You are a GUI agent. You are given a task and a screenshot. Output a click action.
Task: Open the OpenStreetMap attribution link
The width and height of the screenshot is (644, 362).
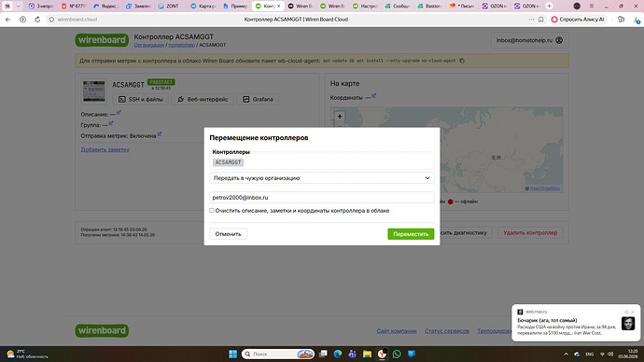(x=545, y=188)
